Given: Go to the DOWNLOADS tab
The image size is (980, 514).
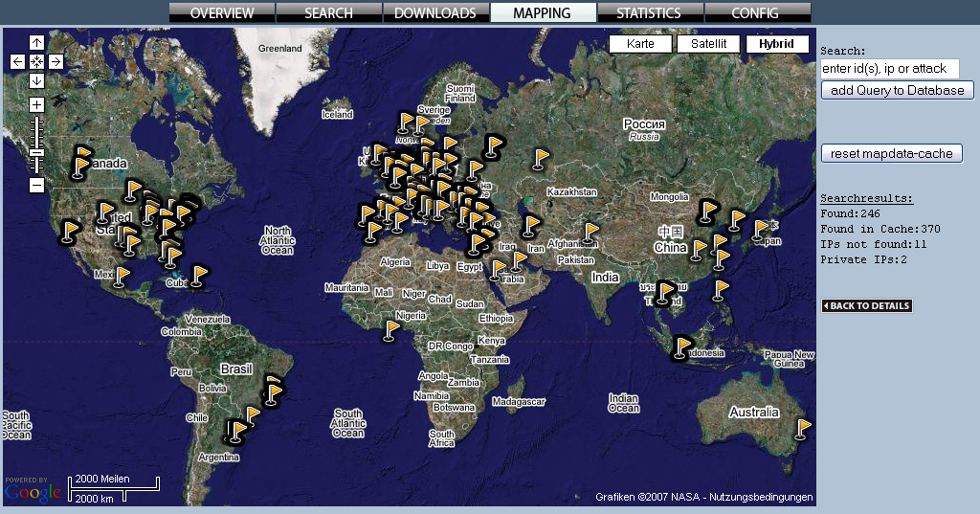Looking at the screenshot, I should pos(434,13).
